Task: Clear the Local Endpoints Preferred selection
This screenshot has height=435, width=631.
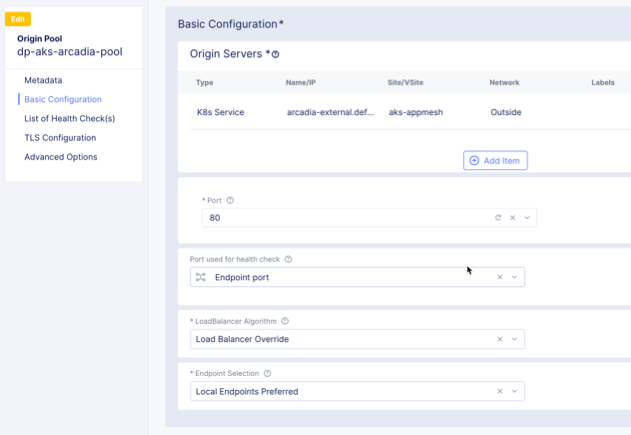Action: tap(500, 391)
